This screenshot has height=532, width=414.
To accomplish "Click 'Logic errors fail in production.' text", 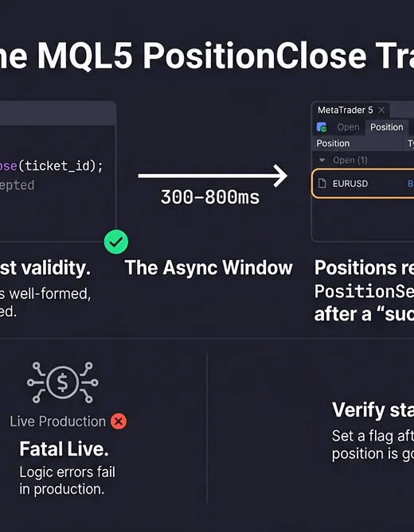I will (67, 480).
